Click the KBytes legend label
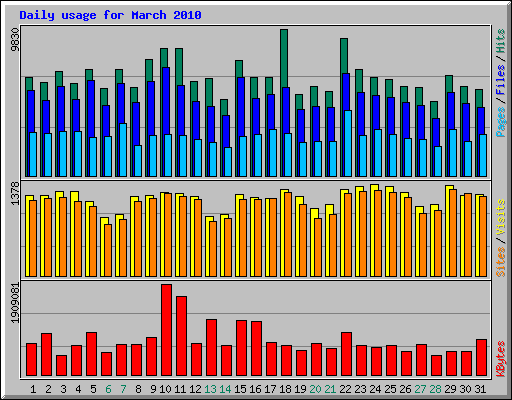The height and width of the screenshot is (400, 512). click(501, 359)
